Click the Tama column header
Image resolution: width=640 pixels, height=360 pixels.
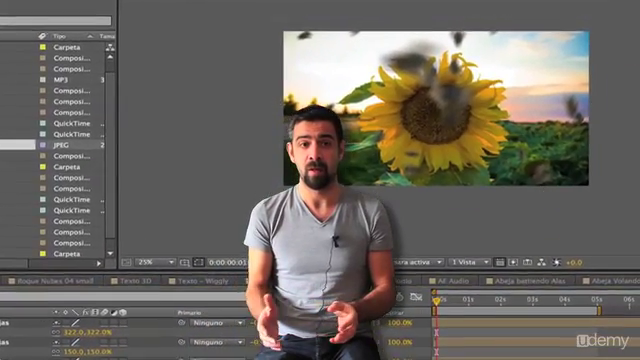107,36
